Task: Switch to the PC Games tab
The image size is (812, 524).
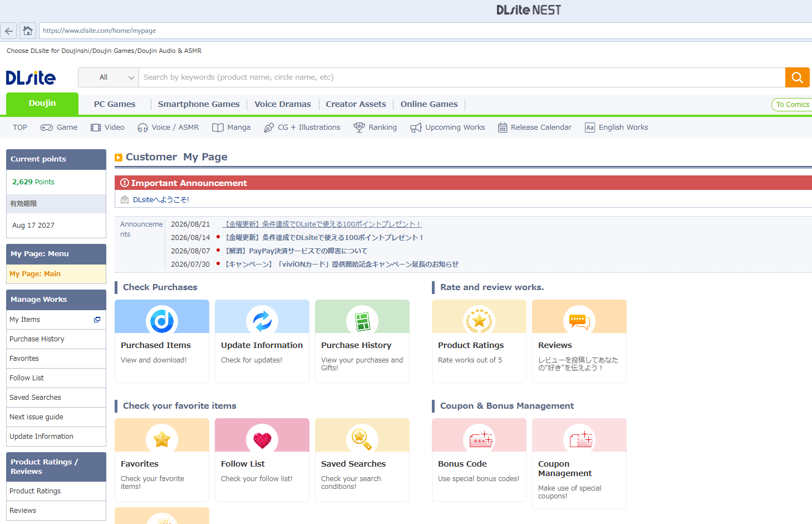Action: (115, 104)
